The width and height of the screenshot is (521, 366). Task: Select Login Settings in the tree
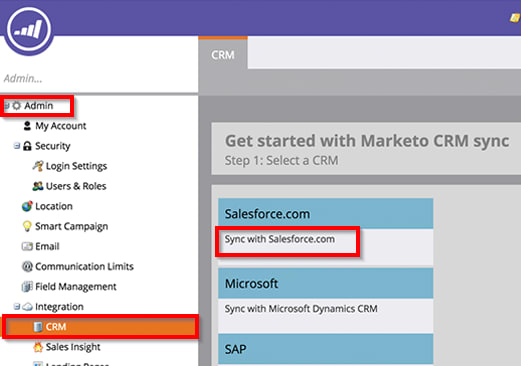(76, 166)
